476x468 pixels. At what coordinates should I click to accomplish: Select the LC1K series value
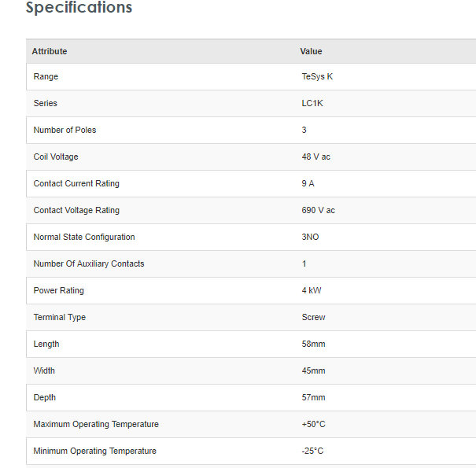pyautogui.click(x=312, y=103)
